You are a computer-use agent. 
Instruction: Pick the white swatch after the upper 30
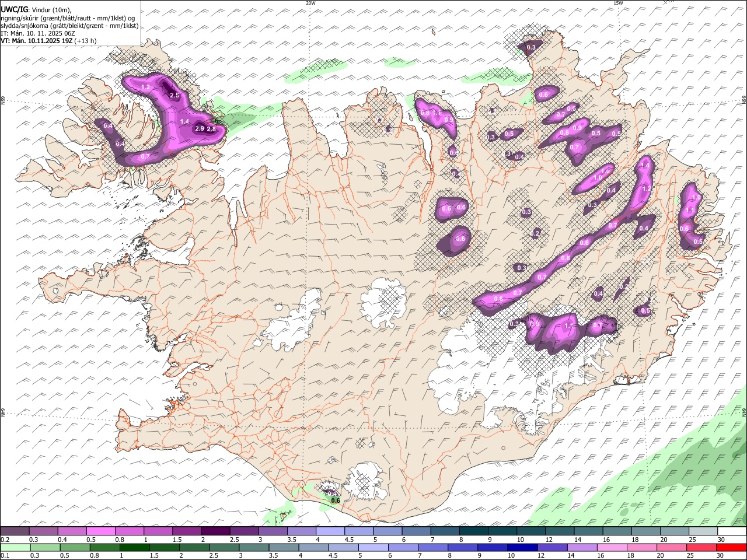(x=732, y=531)
